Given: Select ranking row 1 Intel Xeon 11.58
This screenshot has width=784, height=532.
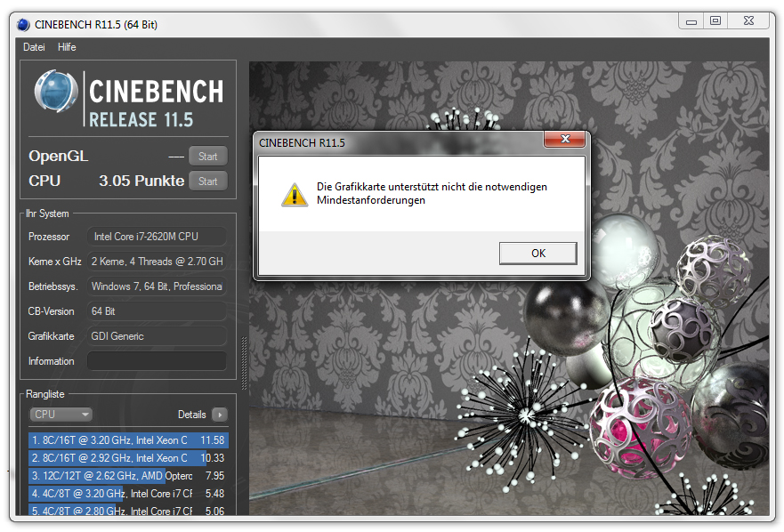Looking at the screenshot, I should [128, 440].
